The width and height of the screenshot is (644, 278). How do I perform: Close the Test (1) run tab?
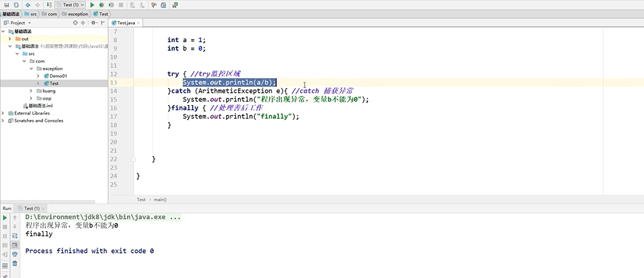point(44,208)
